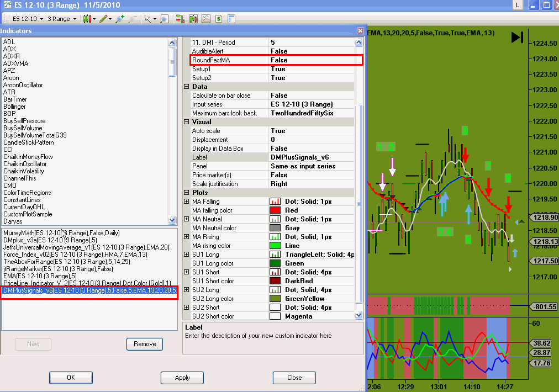Open the strategies dollar sign icon
The height and width of the screenshot is (392, 559).
click(219, 19)
